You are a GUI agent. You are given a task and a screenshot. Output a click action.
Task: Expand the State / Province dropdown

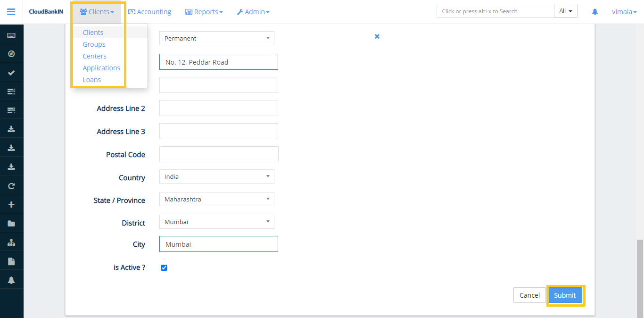coord(216,199)
